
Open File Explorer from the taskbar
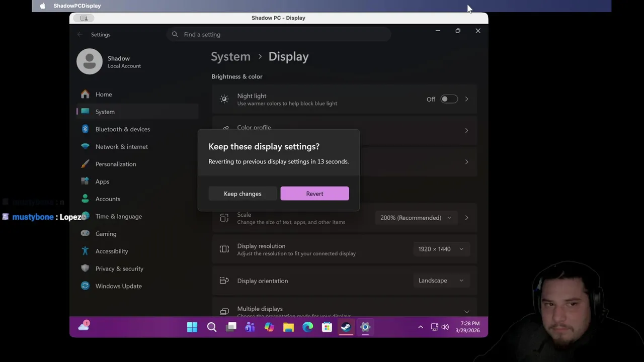(288, 327)
